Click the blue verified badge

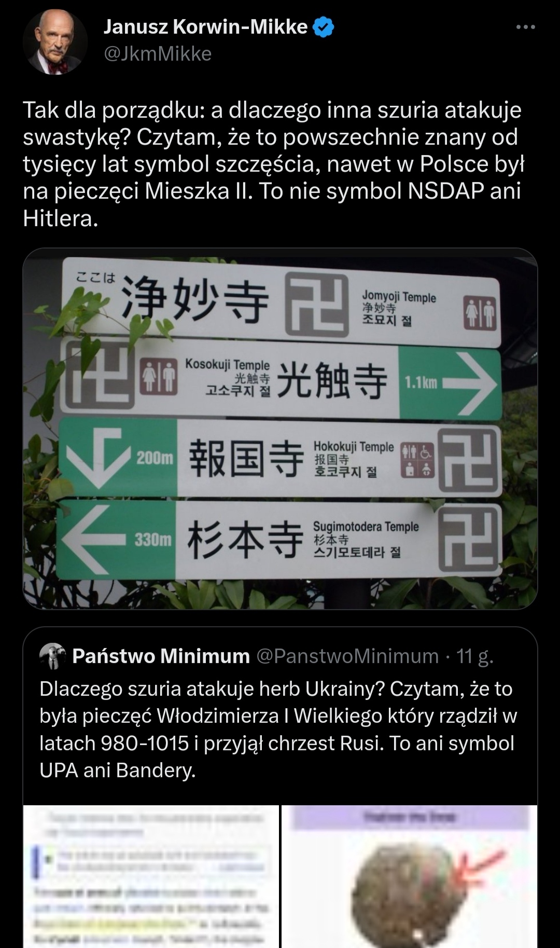click(x=324, y=27)
